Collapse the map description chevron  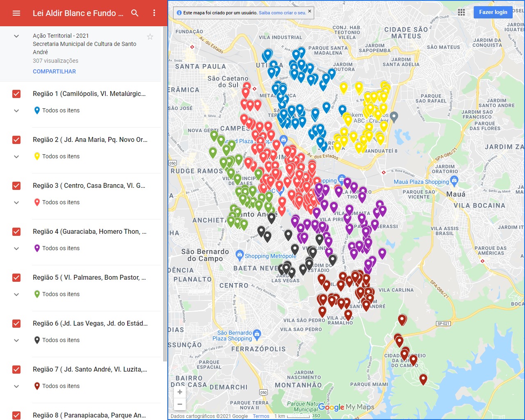16,36
